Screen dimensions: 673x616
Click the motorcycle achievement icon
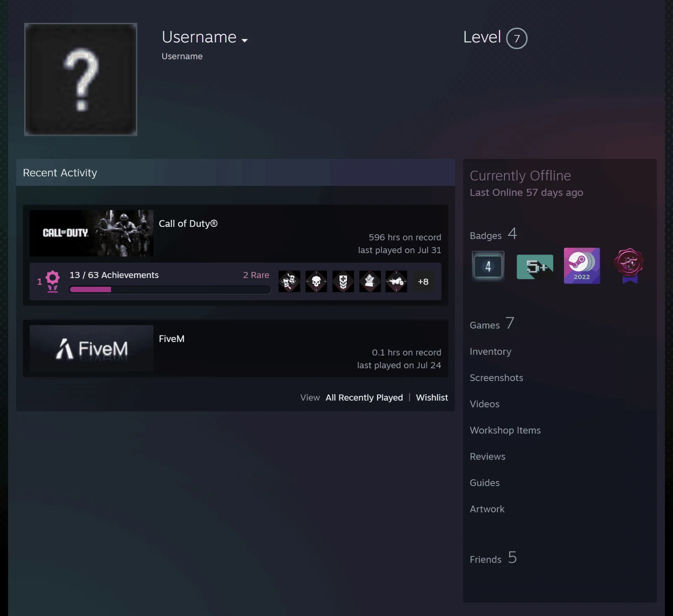(x=396, y=281)
